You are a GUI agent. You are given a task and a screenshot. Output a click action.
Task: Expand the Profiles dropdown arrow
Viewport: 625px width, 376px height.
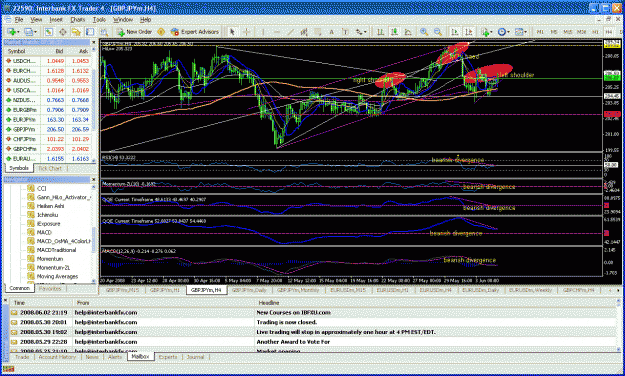coord(35,32)
